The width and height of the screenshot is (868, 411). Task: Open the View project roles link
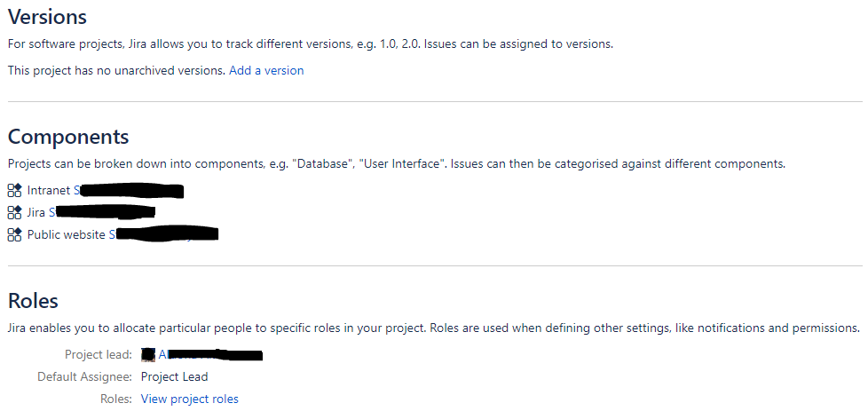pos(190,399)
